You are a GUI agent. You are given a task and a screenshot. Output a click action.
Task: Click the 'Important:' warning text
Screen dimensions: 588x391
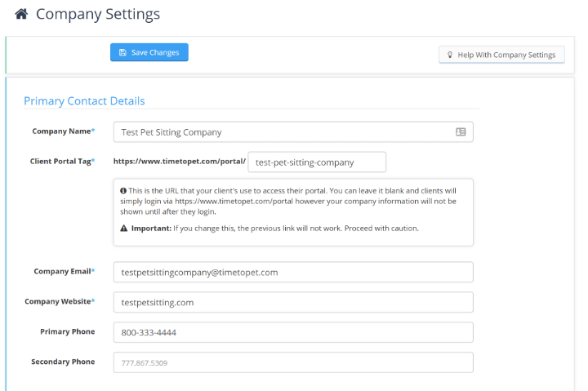click(151, 229)
